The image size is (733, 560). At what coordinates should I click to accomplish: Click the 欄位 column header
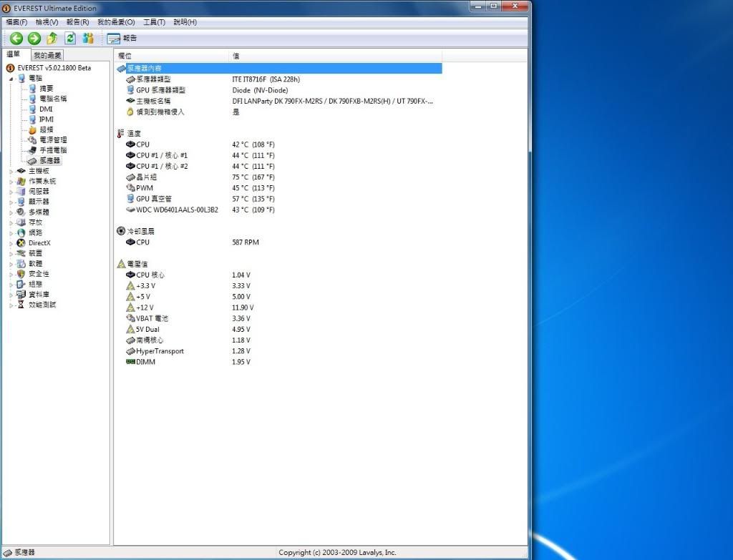[x=172, y=56]
